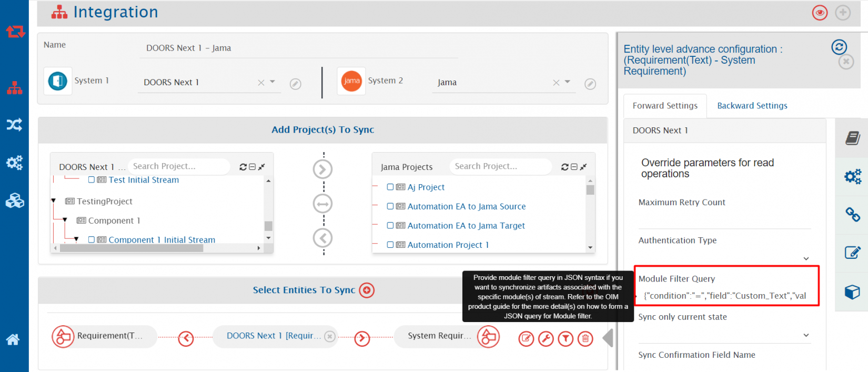Screen dimensions: 868x372
Task: Open the home icon in the left sidebar
Action: (13, 339)
